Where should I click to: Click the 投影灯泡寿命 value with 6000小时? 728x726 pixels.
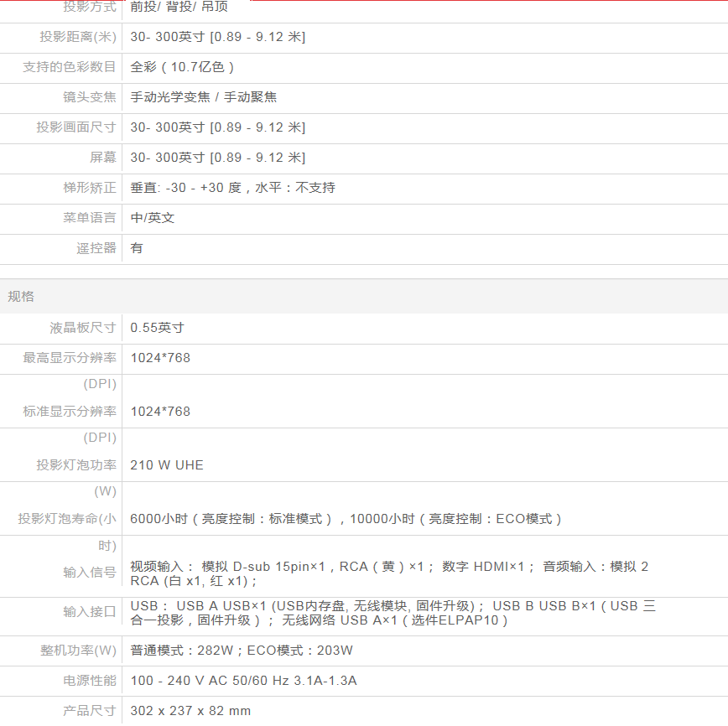point(346,519)
